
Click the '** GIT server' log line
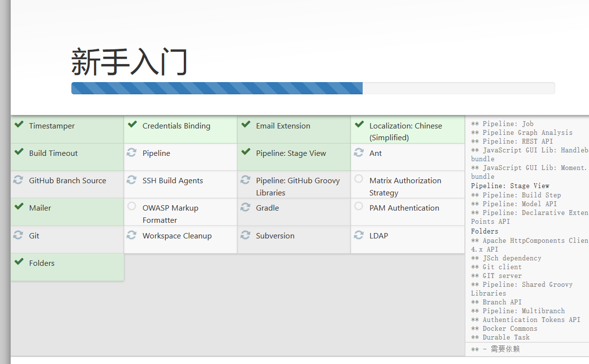pos(497,276)
